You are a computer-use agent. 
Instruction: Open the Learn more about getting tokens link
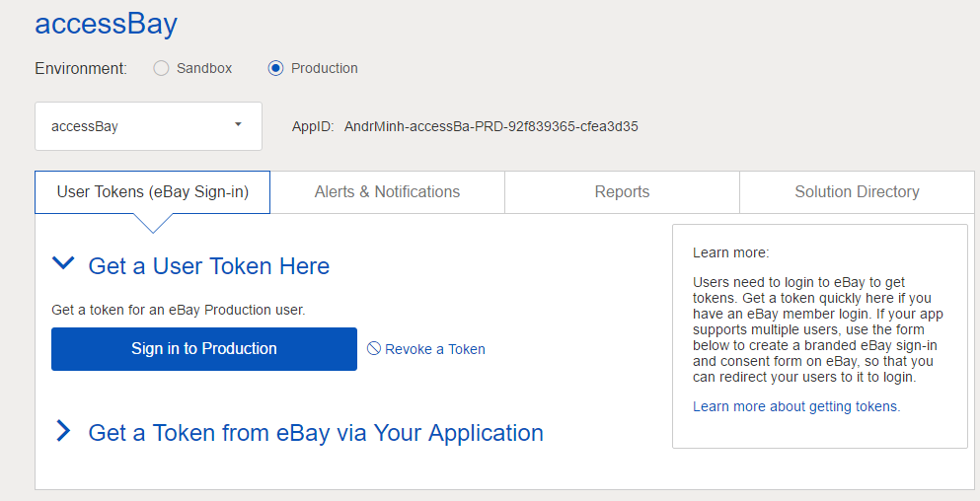pyautogui.click(x=796, y=406)
